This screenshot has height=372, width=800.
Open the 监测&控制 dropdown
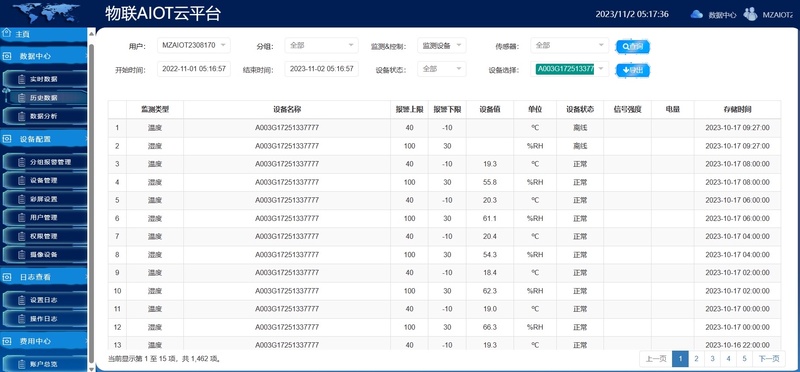442,45
